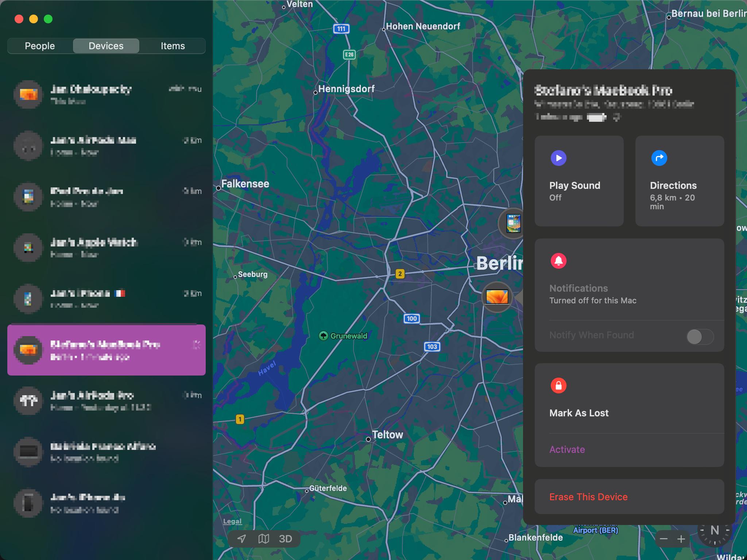Click the black iPhone icon in the last sidebar row
The height and width of the screenshot is (560, 747).
pos(28,503)
